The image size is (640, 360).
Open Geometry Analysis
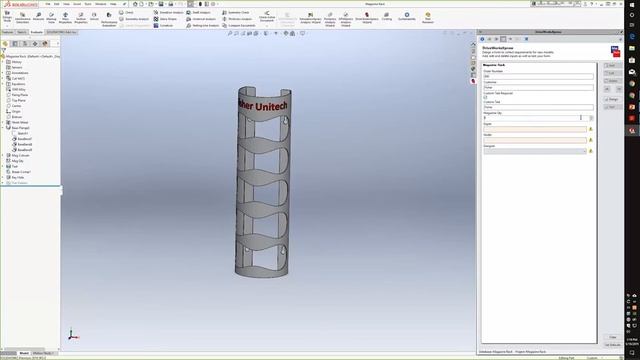click(134, 19)
